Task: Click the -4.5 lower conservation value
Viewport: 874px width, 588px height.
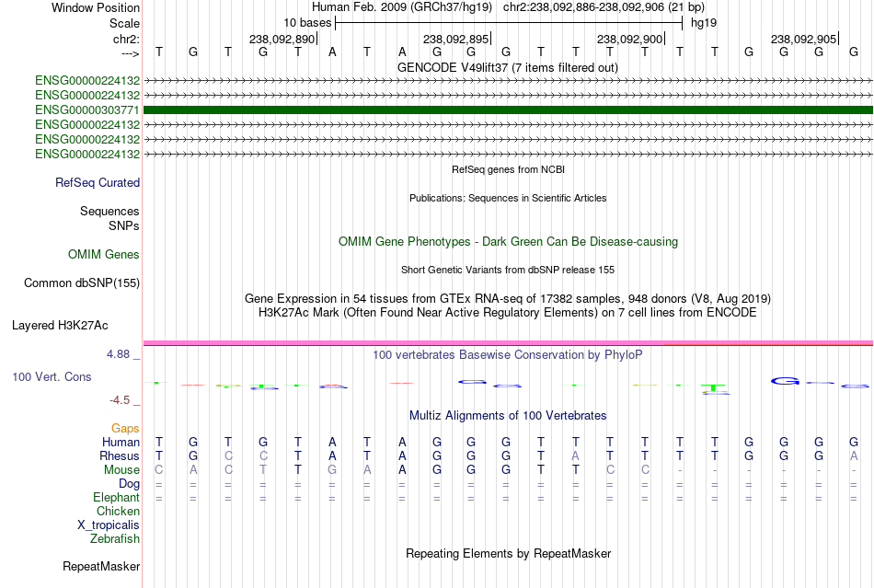Action: [120, 400]
